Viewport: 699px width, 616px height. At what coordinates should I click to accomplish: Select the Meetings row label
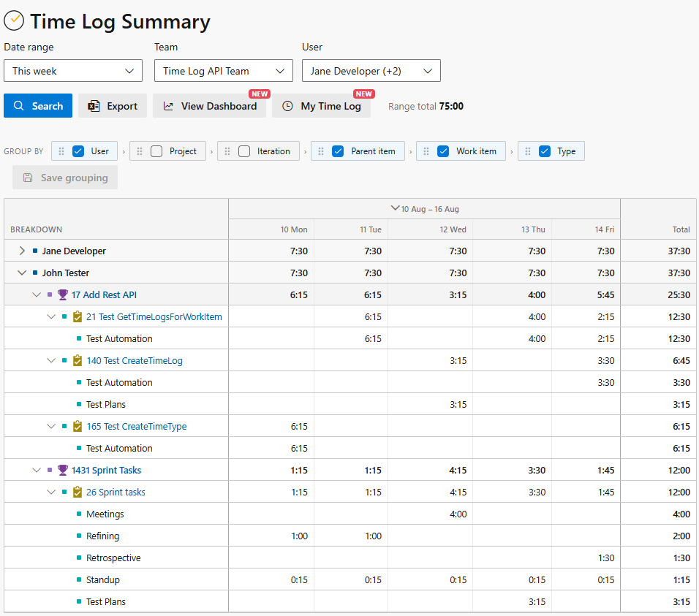[x=105, y=514]
